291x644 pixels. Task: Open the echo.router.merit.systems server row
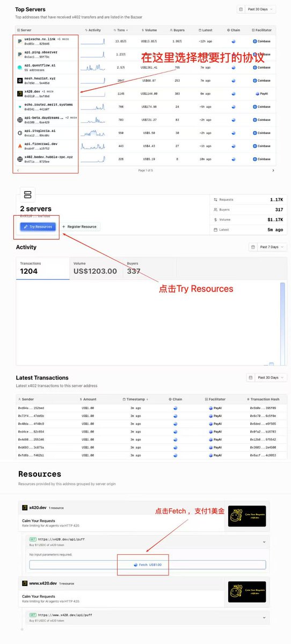145,107
